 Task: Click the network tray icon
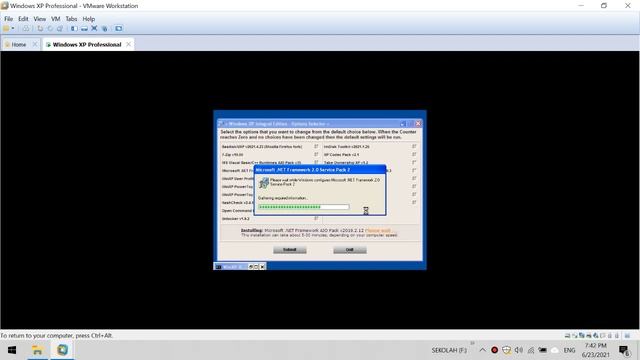point(531,350)
